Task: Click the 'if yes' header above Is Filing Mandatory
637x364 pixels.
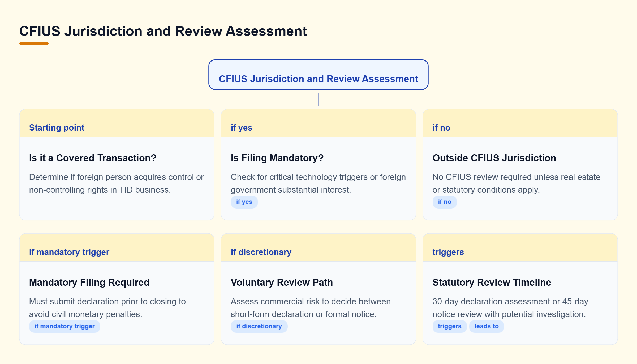Action: pyautogui.click(x=242, y=128)
